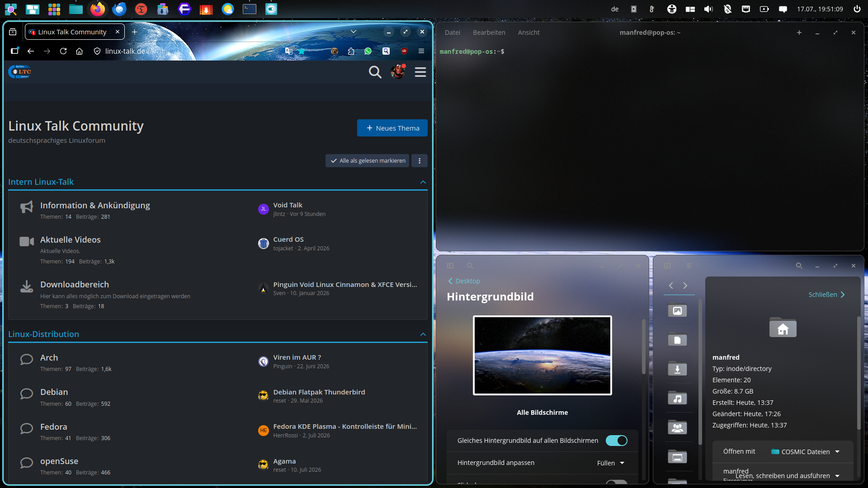
Task: Open the app grid launcher icon
Action: pos(54,9)
